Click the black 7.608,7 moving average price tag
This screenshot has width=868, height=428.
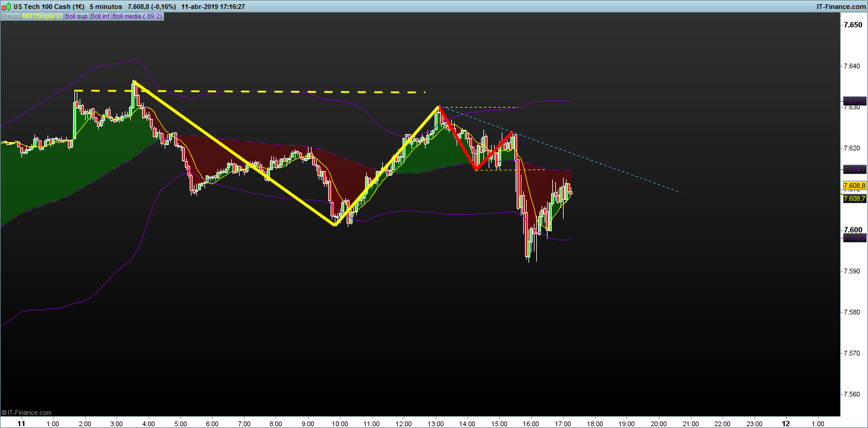coord(854,199)
